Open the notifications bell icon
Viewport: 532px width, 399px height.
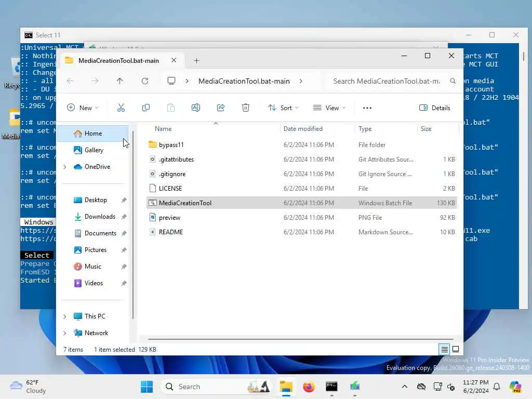[x=497, y=387]
